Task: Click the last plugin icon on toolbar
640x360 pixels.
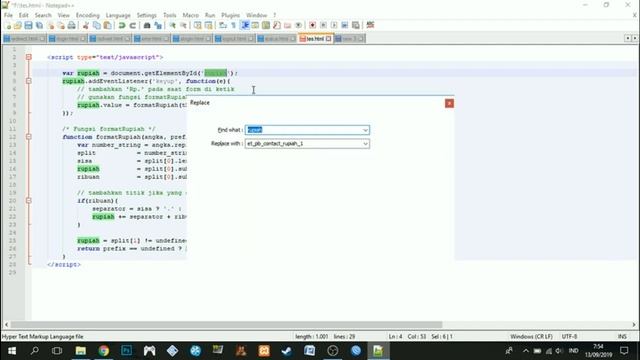Action: point(370,25)
